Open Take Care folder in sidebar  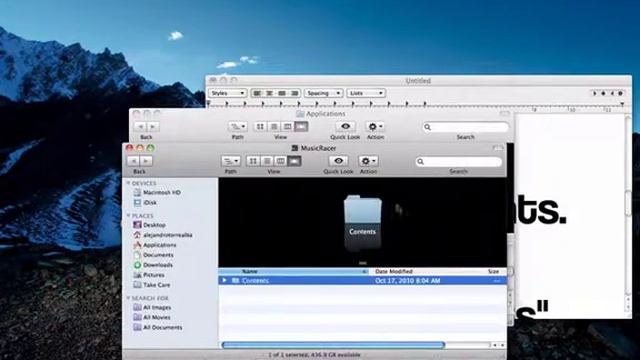tap(152, 285)
